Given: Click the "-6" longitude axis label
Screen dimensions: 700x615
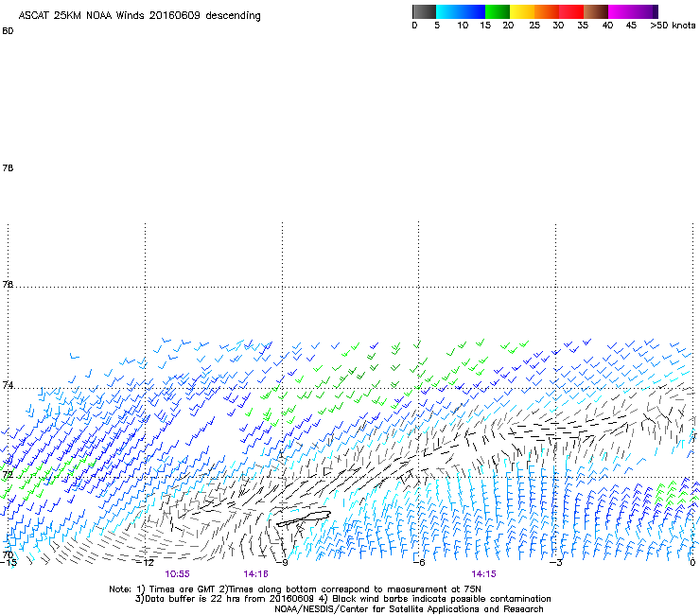Looking at the screenshot, I should [x=419, y=562].
